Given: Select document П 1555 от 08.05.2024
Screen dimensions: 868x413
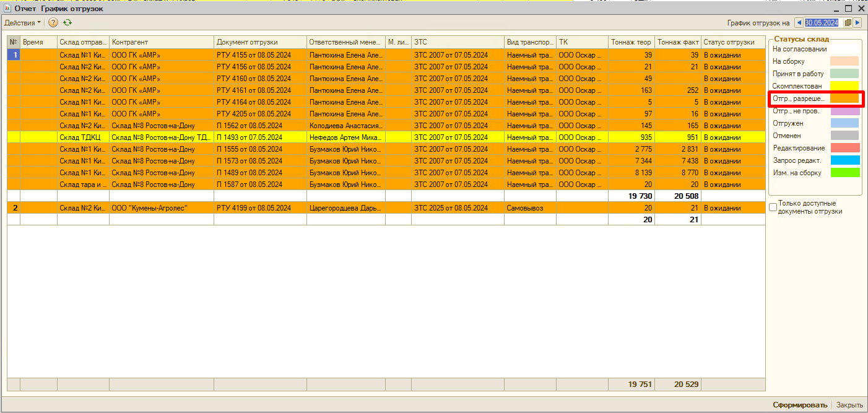Looking at the screenshot, I should 261,149.
